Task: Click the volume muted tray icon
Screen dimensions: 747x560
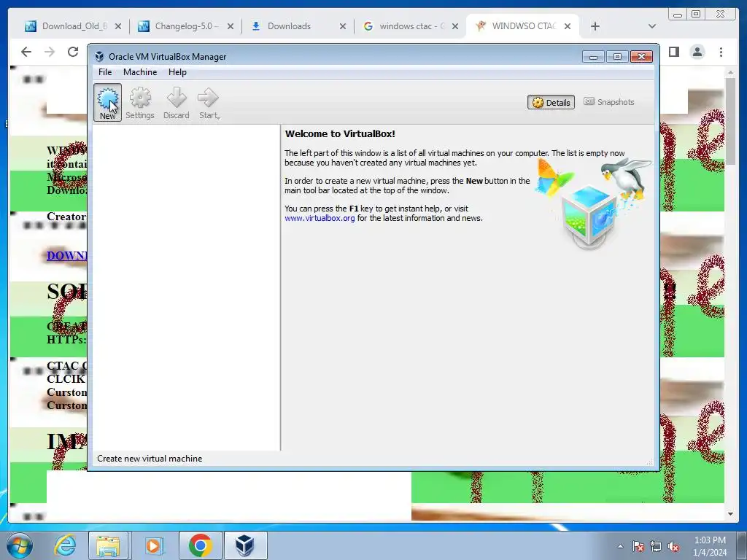Action: [673, 547]
